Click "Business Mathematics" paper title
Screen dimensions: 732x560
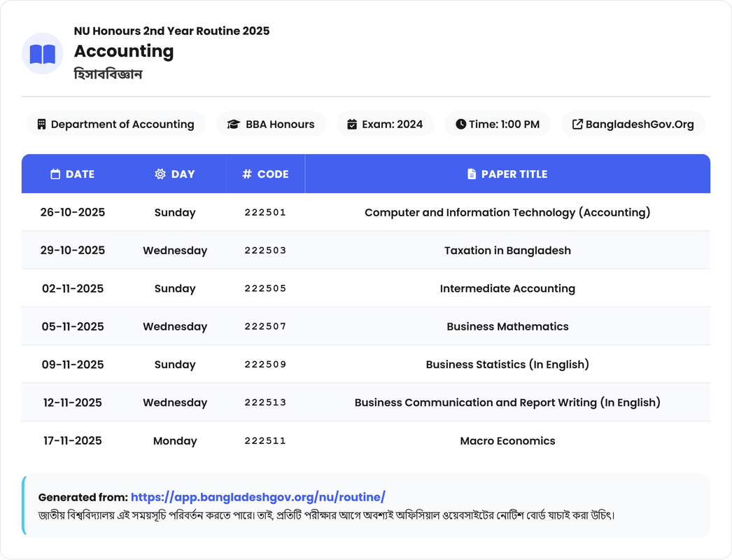click(507, 326)
